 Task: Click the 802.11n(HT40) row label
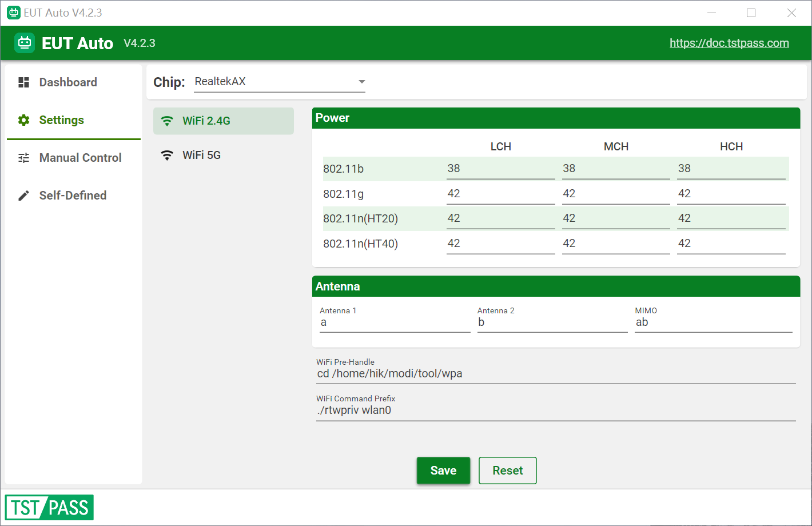(x=360, y=244)
